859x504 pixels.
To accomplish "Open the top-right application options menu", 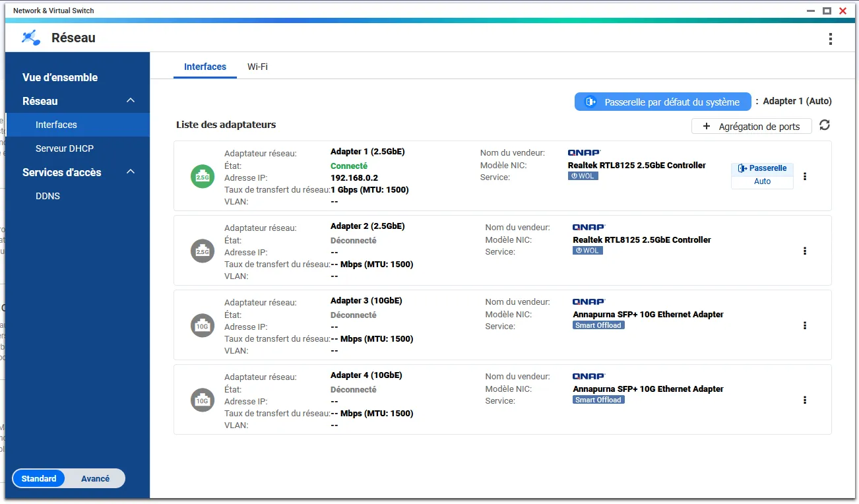I will click(x=830, y=39).
